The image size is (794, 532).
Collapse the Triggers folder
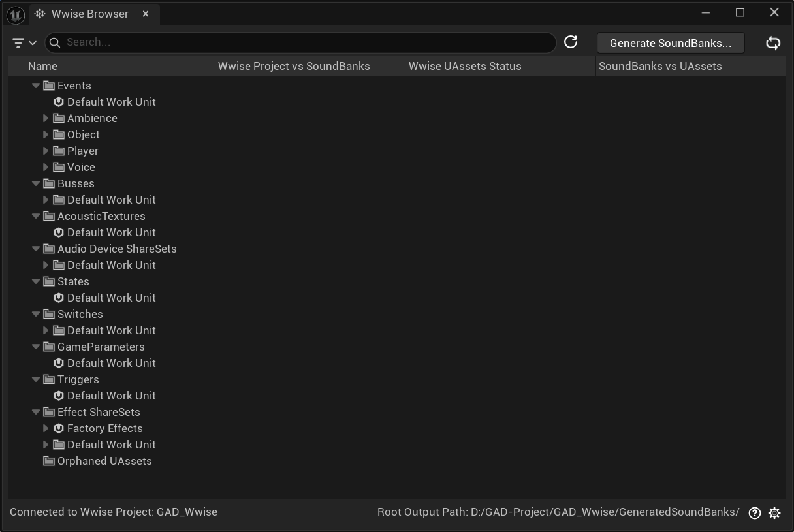click(36, 379)
